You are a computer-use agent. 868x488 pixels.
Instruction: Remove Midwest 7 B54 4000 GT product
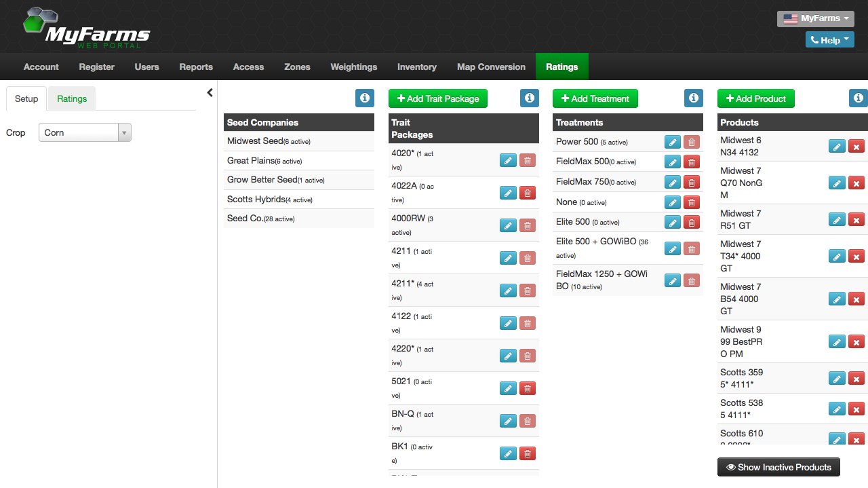click(856, 299)
